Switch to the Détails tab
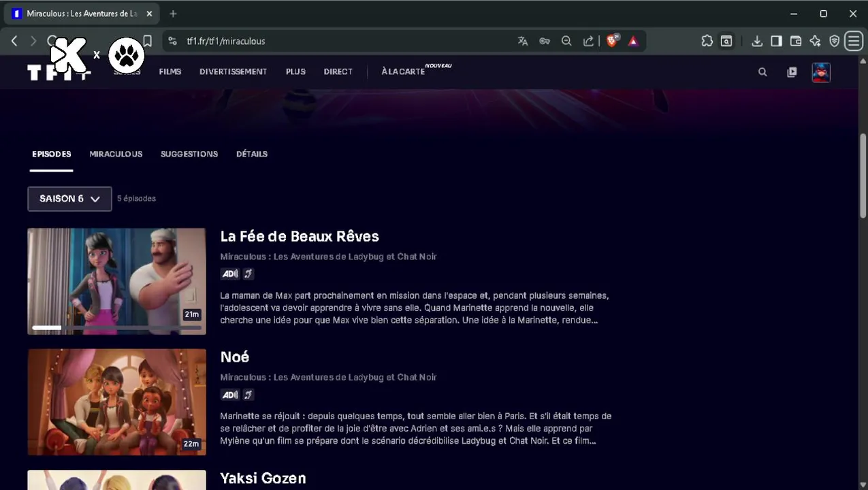 (x=252, y=154)
